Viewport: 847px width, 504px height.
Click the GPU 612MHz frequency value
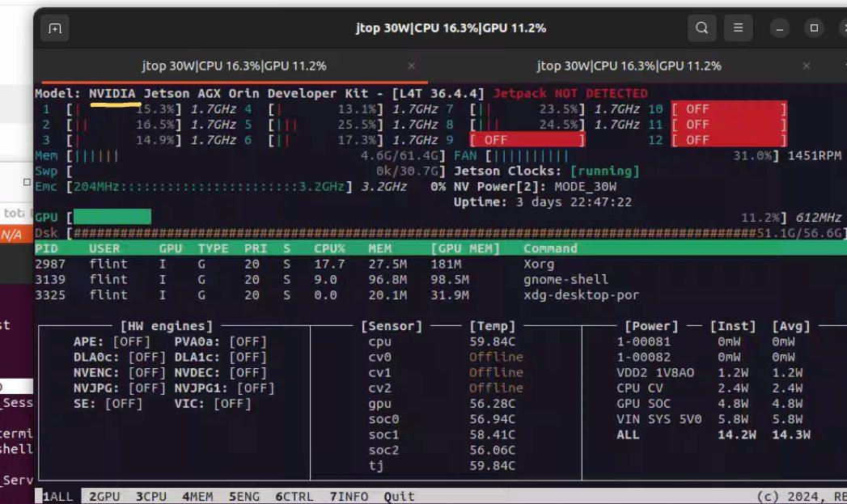[x=818, y=218]
